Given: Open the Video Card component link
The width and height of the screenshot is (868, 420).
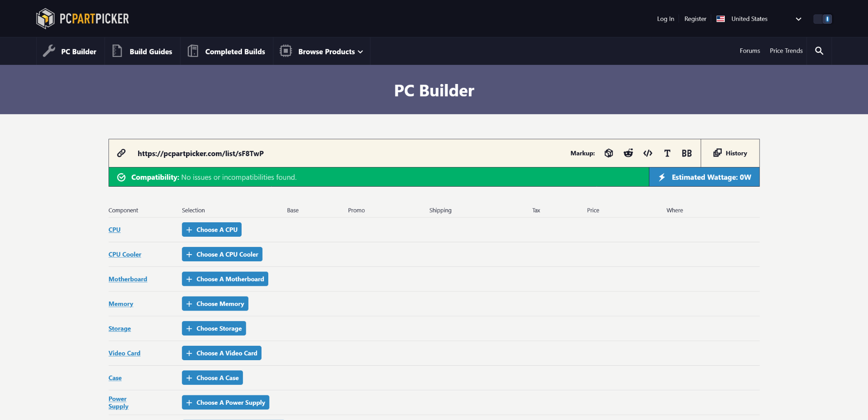Looking at the screenshot, I should pyautogui.click(x=124, y=353).
